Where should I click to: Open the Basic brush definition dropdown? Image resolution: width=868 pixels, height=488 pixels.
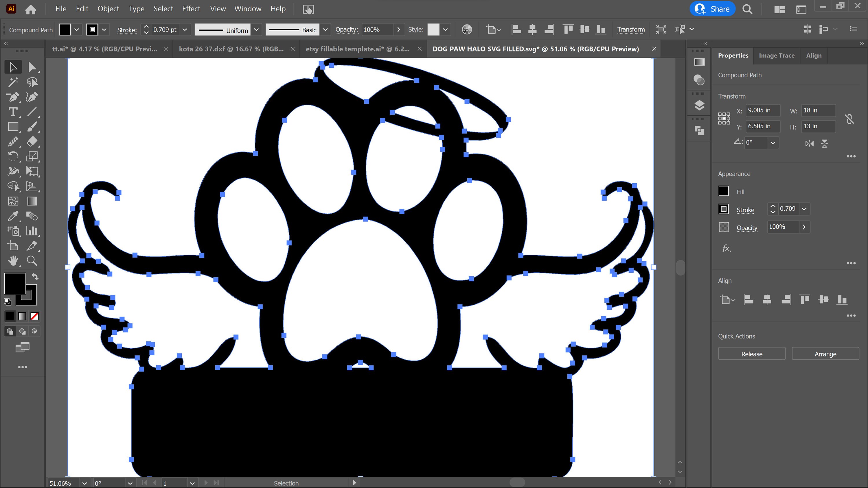(x=325, y=30)
